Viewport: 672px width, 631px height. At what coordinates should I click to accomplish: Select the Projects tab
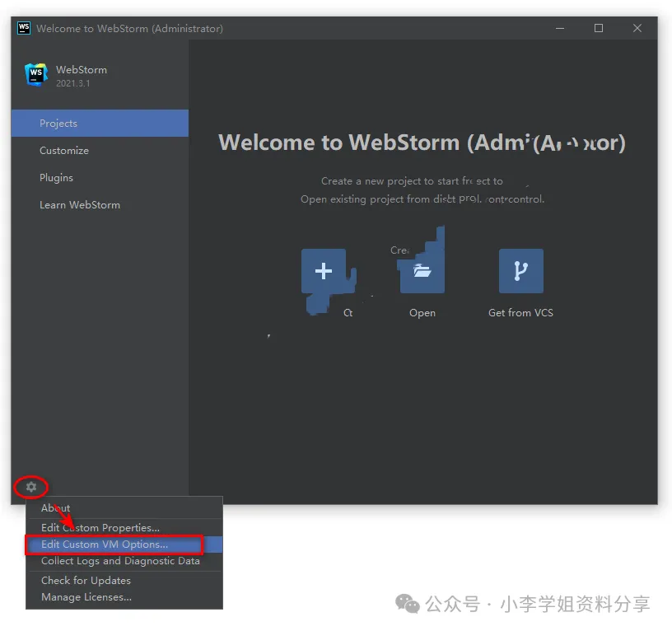tap(100, 123)
